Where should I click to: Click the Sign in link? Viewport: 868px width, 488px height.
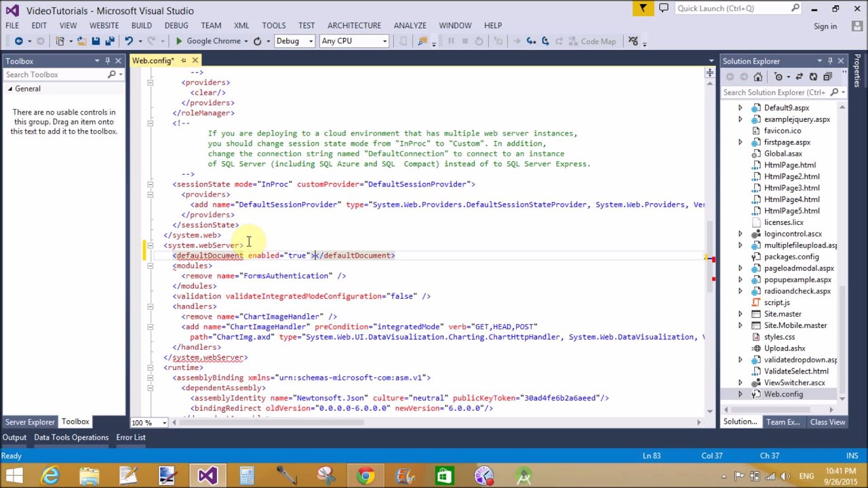[x=825, y=26]
